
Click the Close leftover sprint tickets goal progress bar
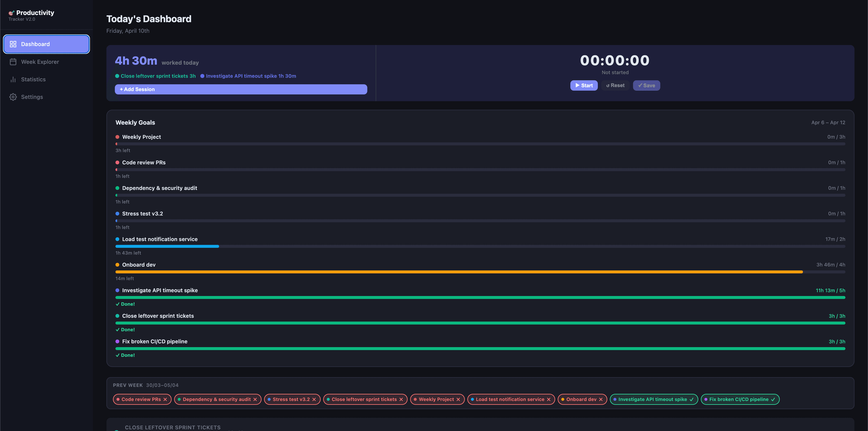(480, 323)
